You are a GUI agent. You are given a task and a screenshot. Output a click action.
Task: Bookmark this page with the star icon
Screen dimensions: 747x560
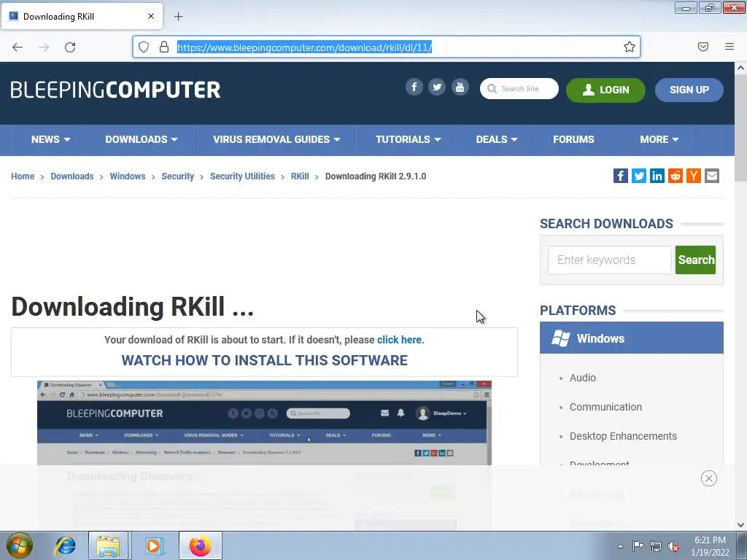(630, 47)
